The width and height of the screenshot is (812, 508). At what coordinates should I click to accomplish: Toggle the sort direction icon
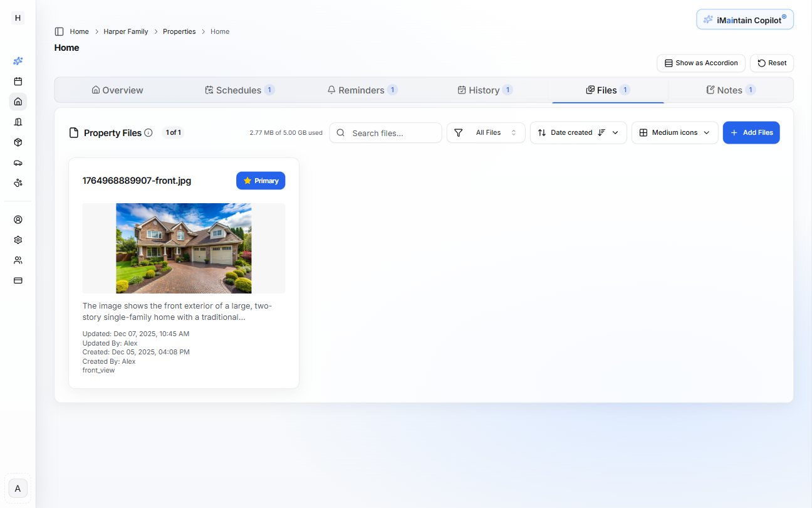(x=601, y=133)
